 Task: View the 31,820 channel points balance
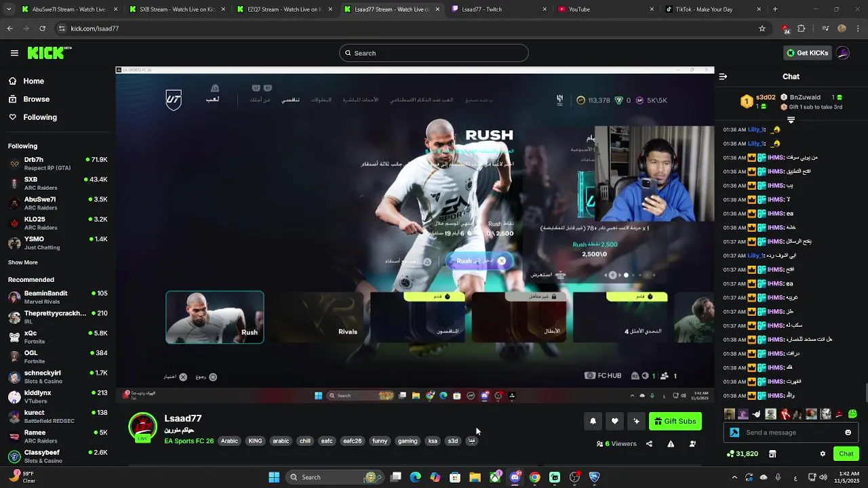(743, 454)
